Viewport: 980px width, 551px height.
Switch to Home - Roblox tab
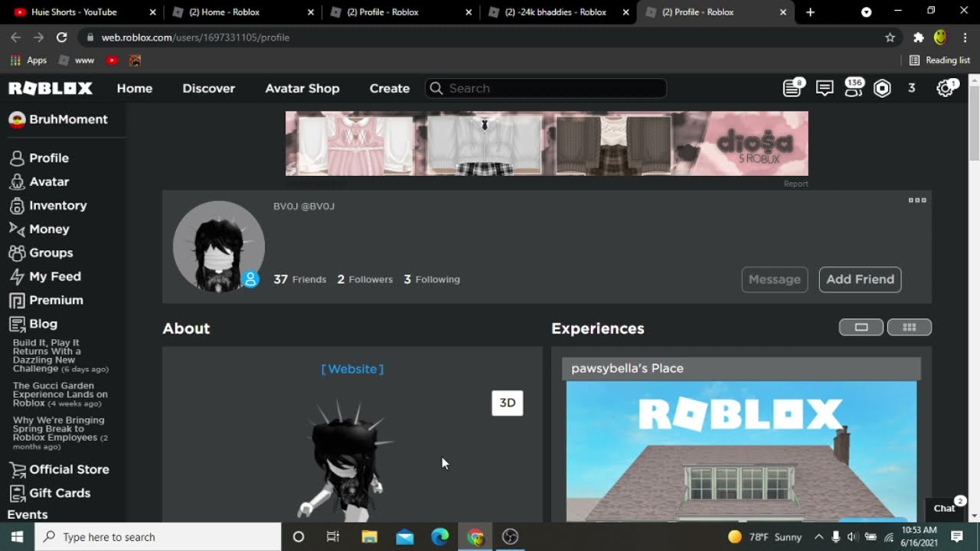click(x=241, y=12)
